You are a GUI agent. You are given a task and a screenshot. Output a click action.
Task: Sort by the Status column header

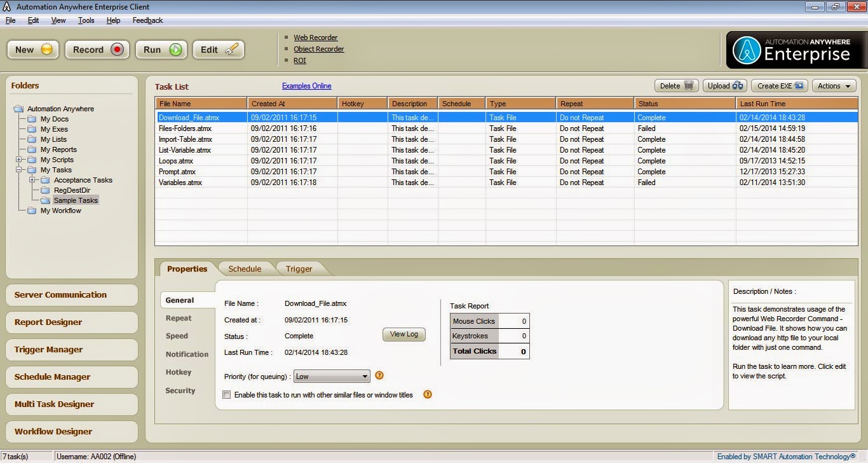pos(685,104)
